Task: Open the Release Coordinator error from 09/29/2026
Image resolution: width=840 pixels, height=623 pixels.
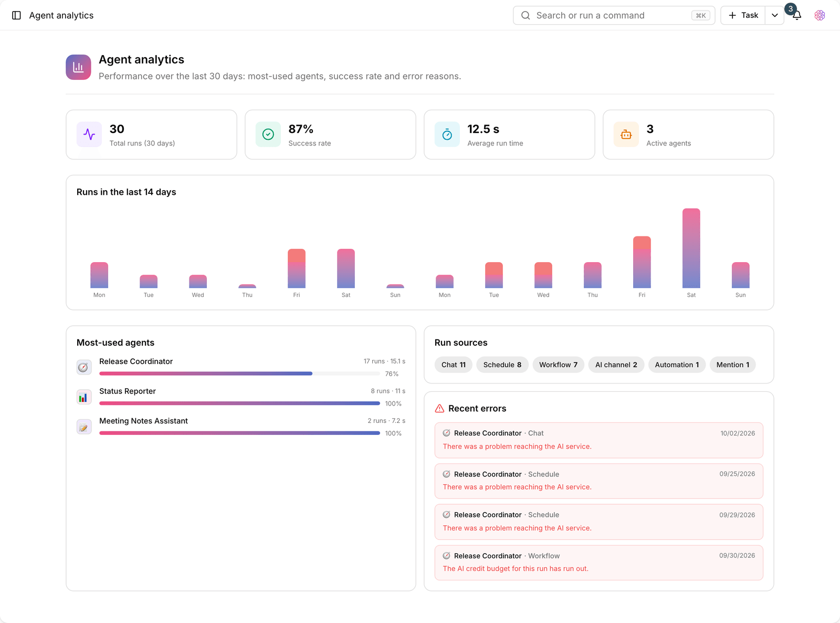Action: (599, 522)
